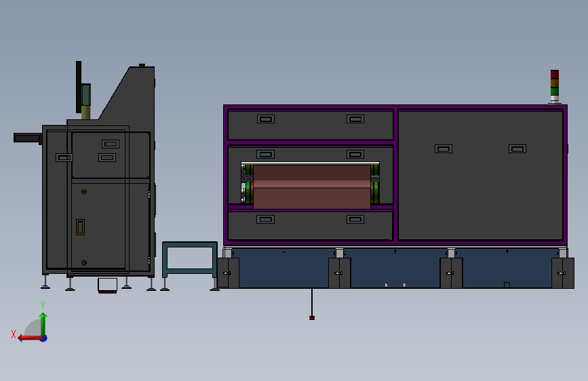Select the left handle of the top drawer panel
Image resolution: width=588 pixels, height=381 pixels.
(x=265, y=119)
